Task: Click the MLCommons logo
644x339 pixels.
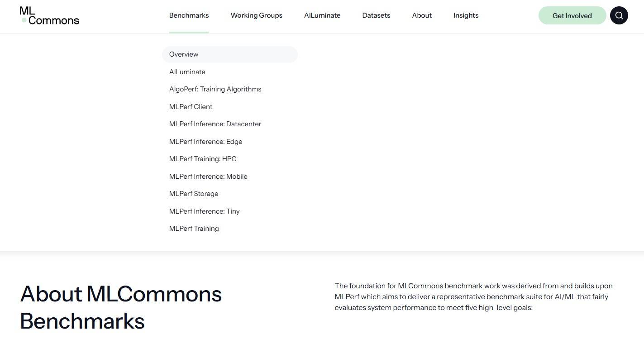Action: click(x=49, y=15)
